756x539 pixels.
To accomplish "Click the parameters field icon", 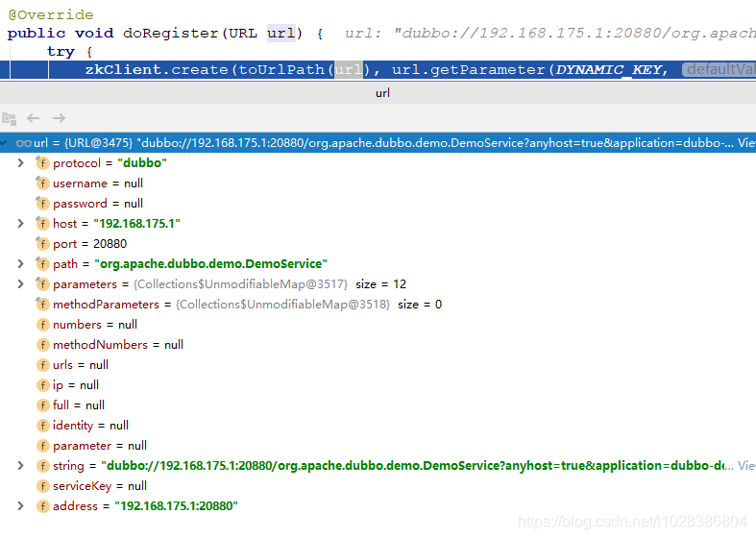I will point(42,284).
